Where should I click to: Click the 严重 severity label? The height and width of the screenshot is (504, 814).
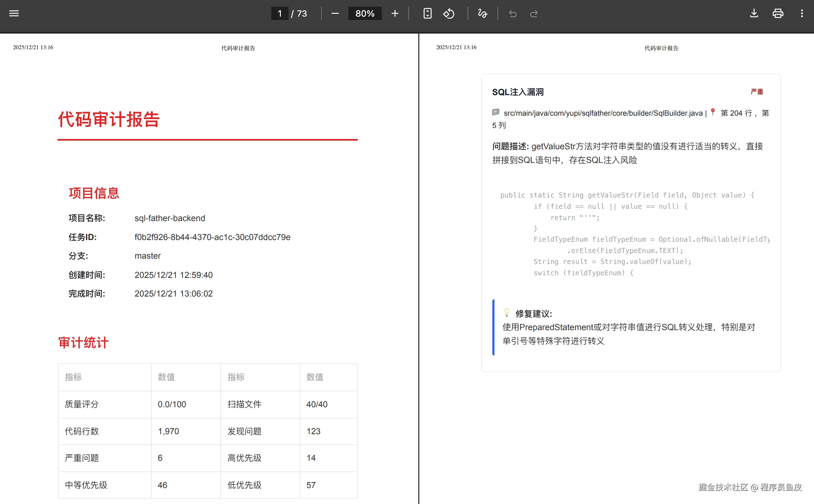tap(757, 92)
